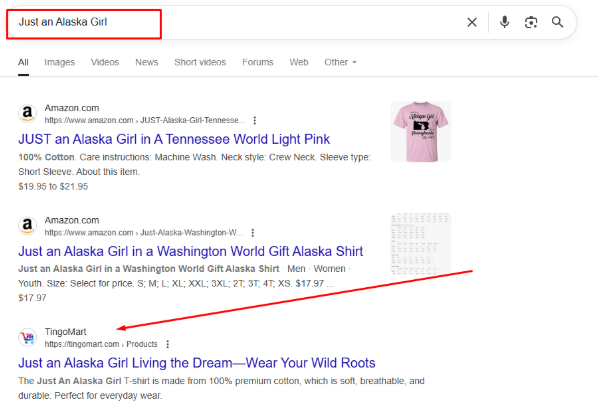The image size is (598, 411).
Task: Switch to the Videos tab
Action: pos(105,62)
